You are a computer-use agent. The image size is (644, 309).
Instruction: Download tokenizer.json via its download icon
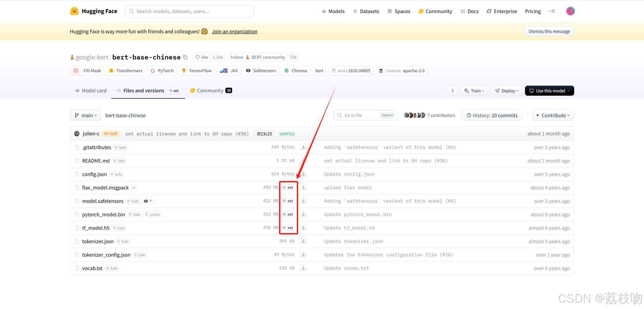coord(303,241)
